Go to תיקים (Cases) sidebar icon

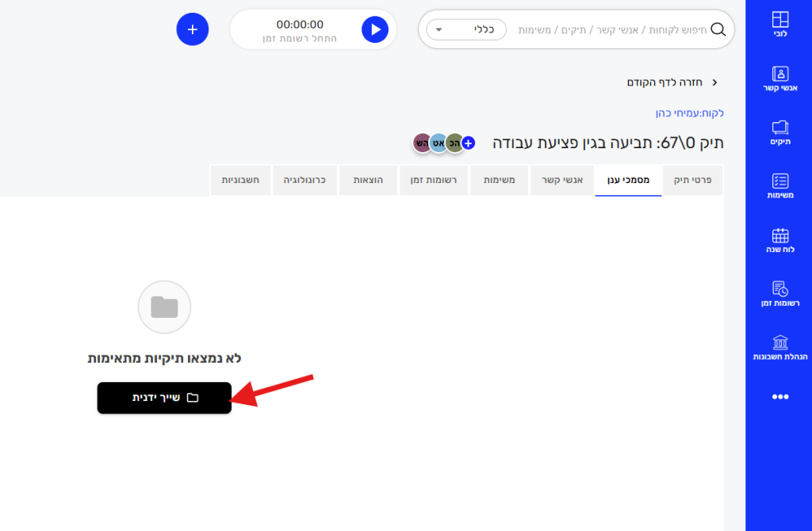point(779,132)
